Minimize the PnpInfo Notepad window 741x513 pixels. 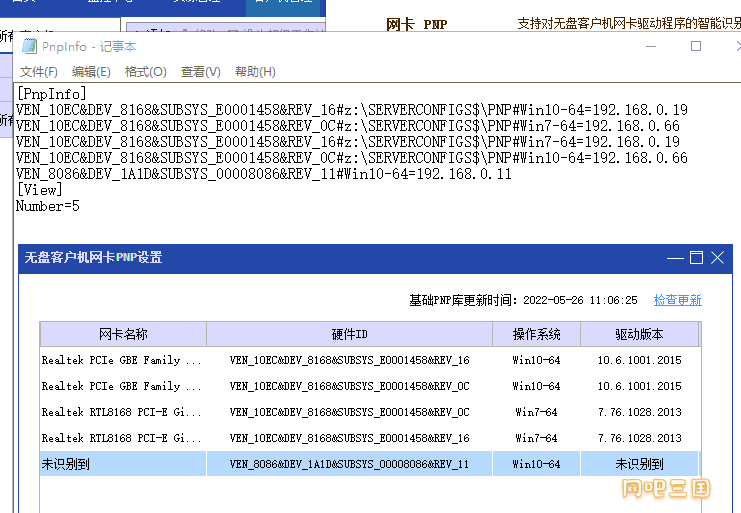[651, 46]
